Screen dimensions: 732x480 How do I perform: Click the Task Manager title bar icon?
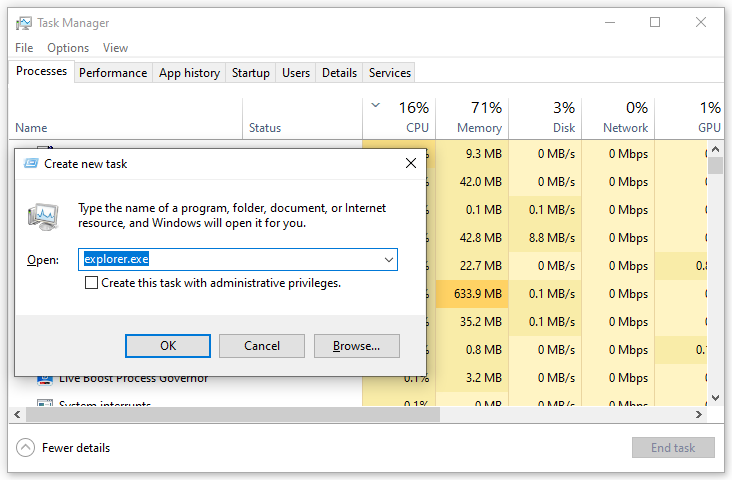[x=23, y=23]
